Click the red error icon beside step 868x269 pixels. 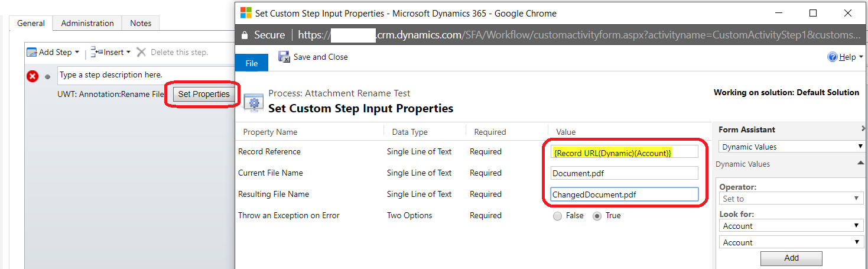pyautogui.click(x=32, y=76)
